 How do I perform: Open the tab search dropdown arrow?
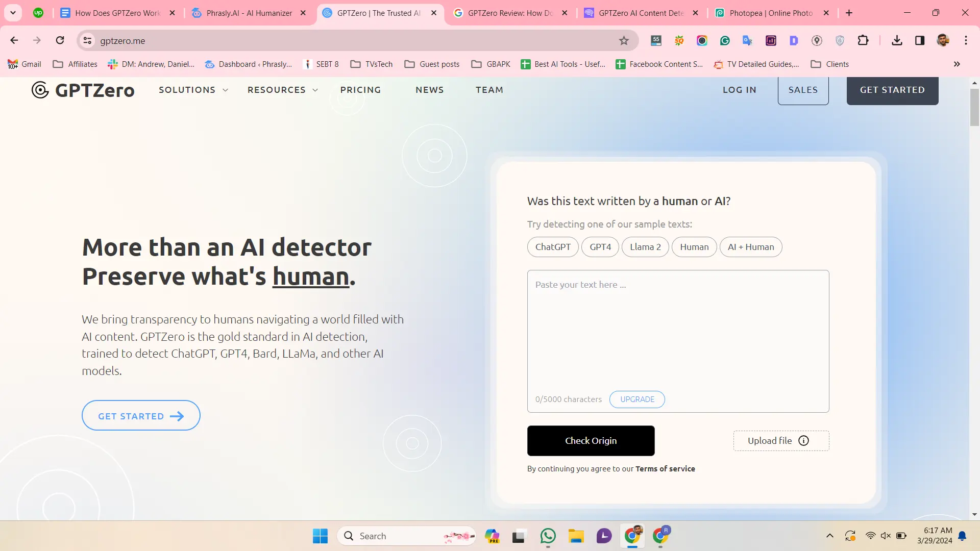pyautogui.click(x=13, y=13)
